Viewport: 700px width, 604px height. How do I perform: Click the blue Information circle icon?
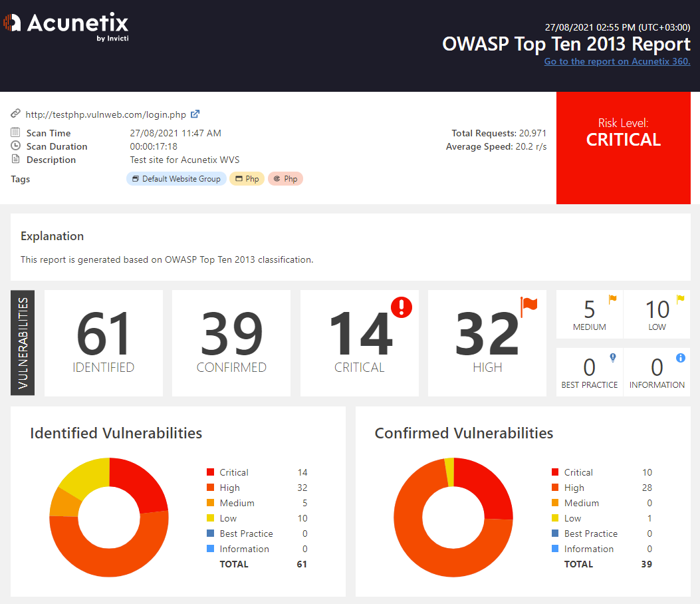coord(680,357)
